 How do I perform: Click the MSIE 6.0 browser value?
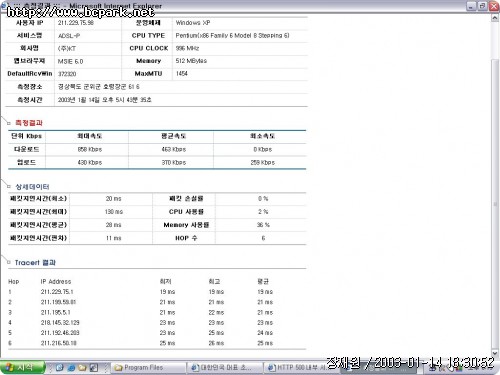(x=70, y=61)
